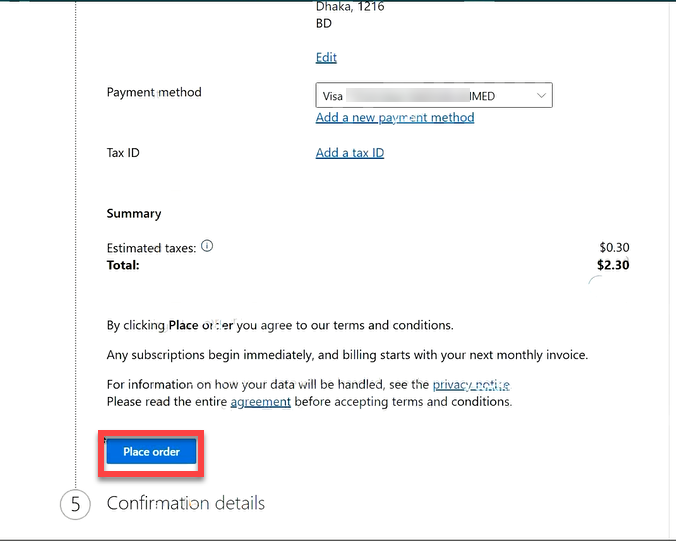
Task: Click the Total: label
Action: coord(123,265)
